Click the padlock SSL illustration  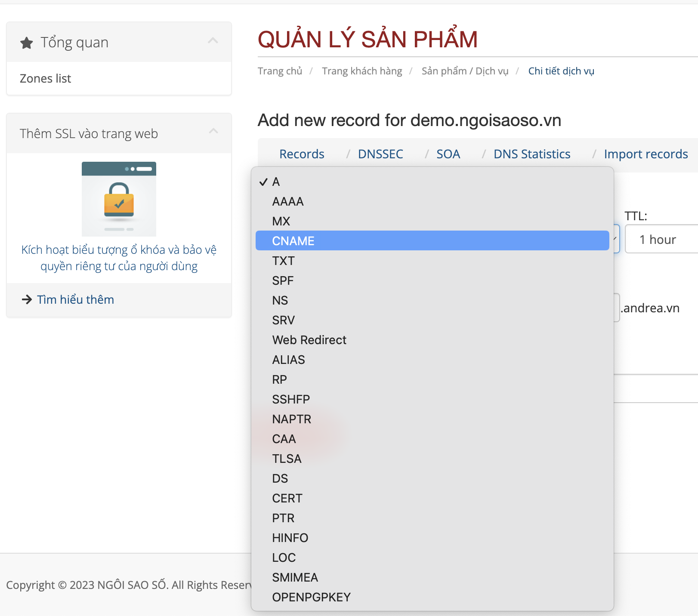(x=118, y=199)
